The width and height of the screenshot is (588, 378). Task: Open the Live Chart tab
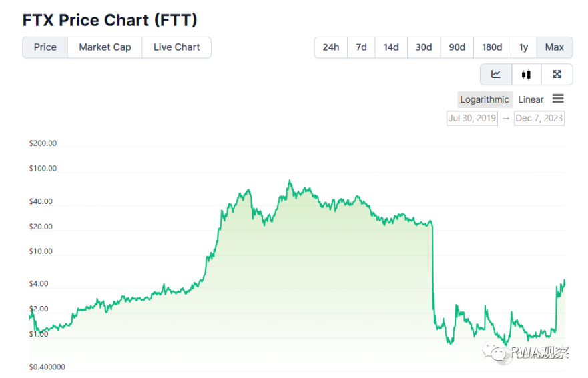pyautogui.click(x=176, y=47)
